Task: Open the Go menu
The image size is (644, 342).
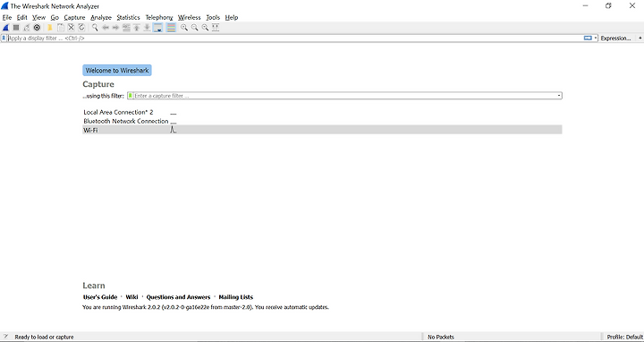Action: point(55,17)
